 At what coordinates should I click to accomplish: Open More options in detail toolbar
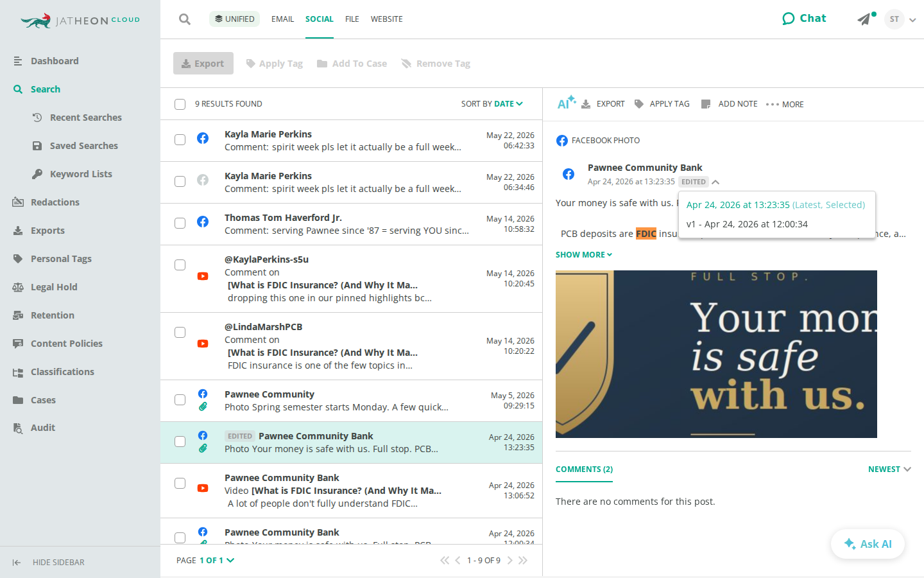(x=785, y=104)
